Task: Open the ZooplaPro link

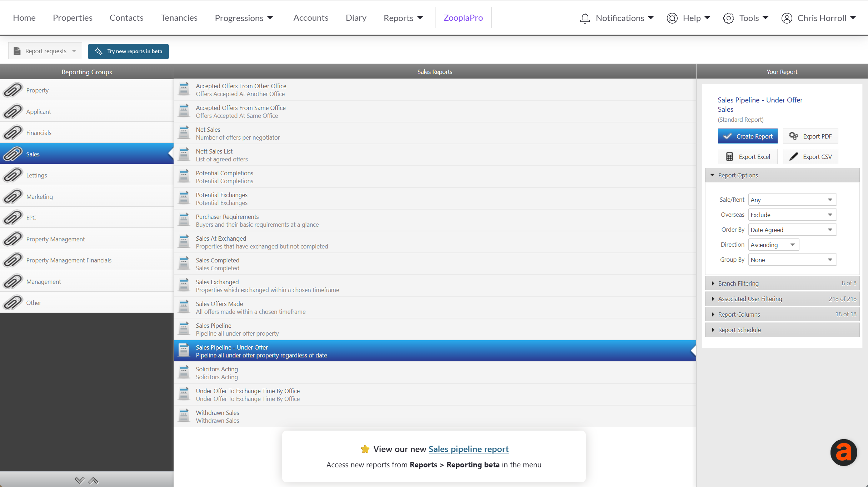Action: [x=463, y=17]
